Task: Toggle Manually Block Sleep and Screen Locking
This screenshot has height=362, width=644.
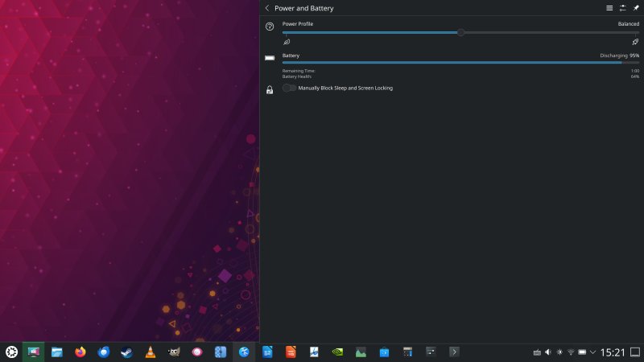Action: [x=289, y=88]
